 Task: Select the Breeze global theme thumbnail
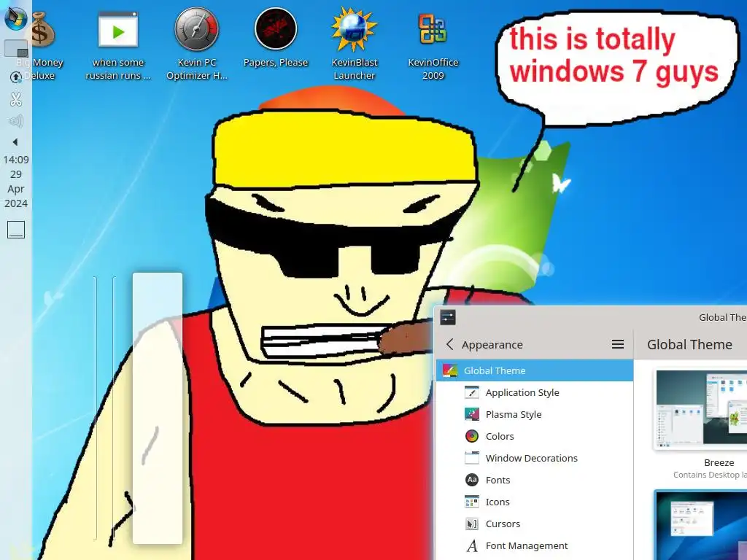click(701, 410)
